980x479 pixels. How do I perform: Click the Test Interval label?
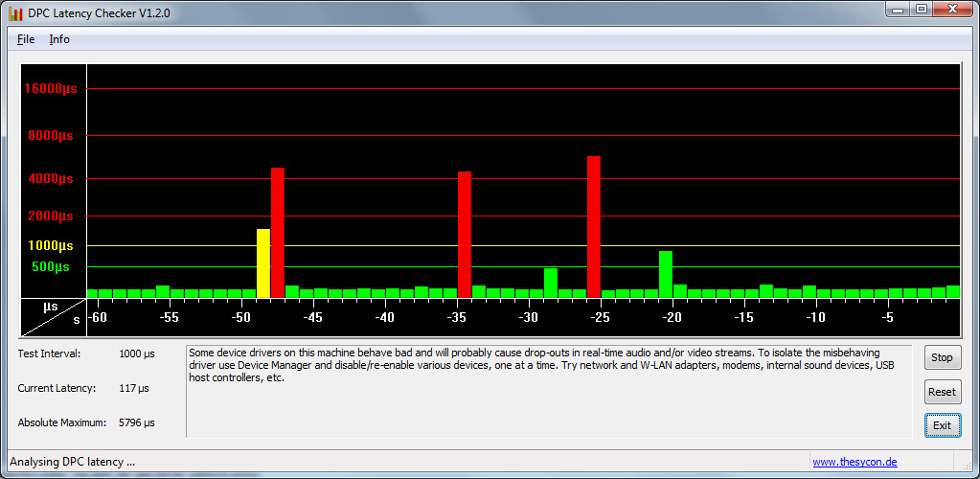click(50, 354)
